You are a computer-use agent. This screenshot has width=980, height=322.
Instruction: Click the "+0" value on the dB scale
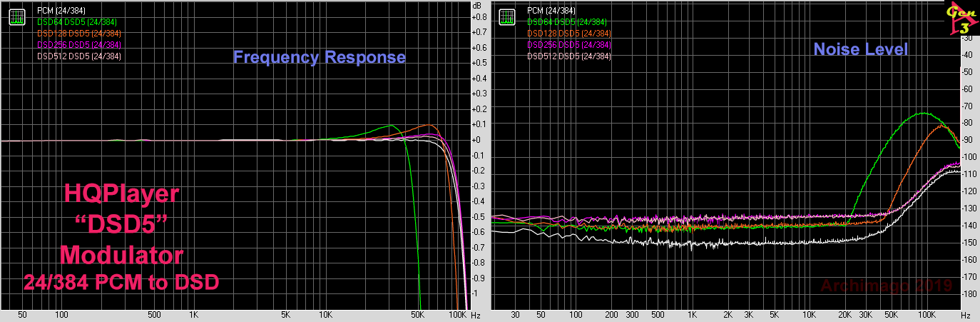[x=477, y=140]
